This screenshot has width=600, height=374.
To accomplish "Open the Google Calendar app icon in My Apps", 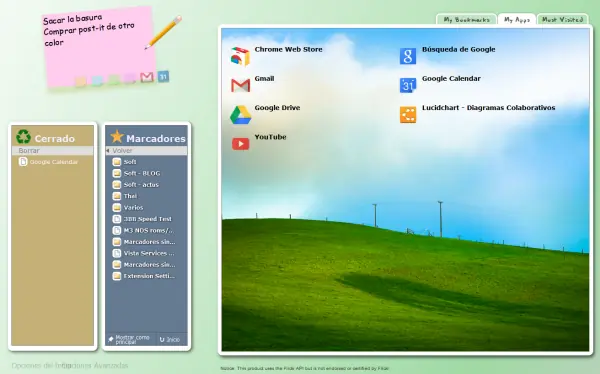I will point(408,85).
